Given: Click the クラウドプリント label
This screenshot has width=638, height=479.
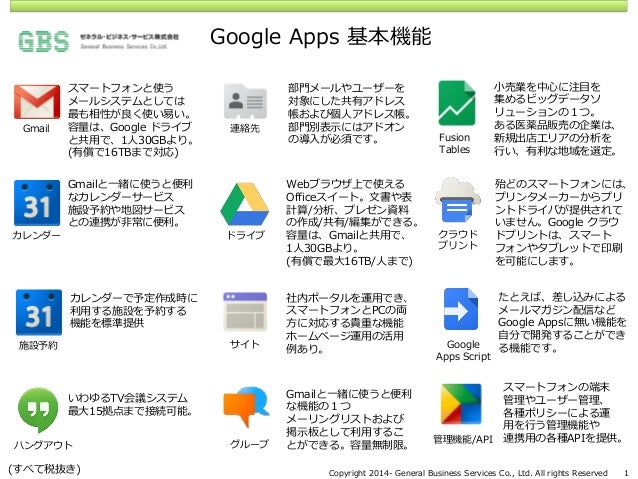Looking at the screenshot, I should 458,239.
